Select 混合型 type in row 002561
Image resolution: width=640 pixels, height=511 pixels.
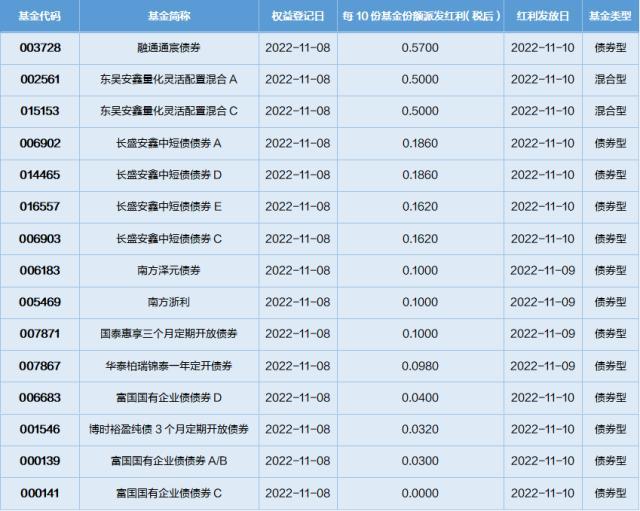click(x=611, y=79)
